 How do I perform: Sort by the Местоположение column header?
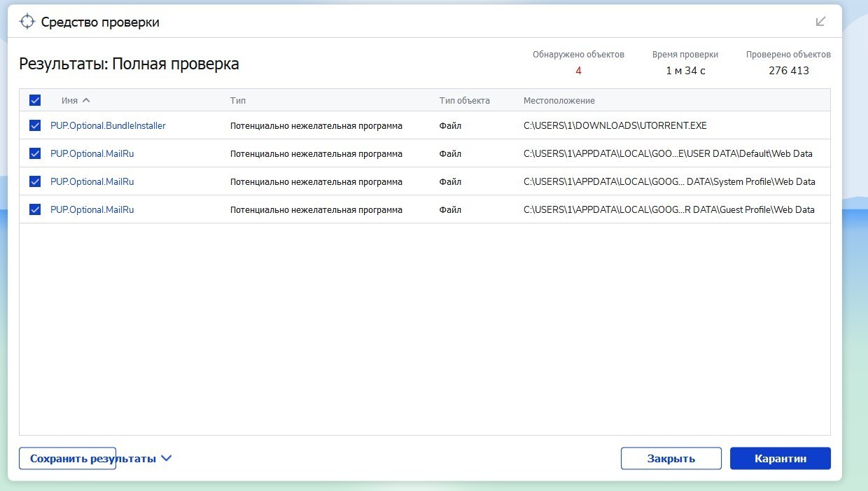click(559, 100)
